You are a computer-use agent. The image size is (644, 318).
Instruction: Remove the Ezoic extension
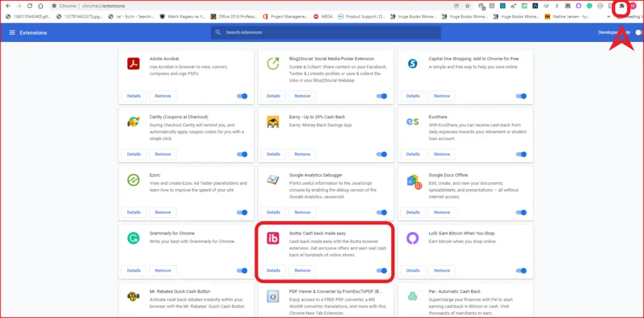coord(163,212)
